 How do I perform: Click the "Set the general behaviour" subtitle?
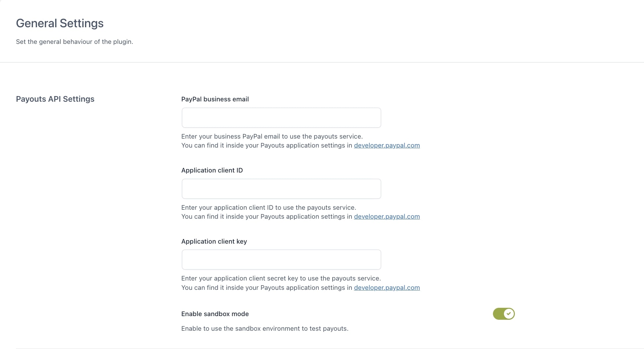coord(74,42)
